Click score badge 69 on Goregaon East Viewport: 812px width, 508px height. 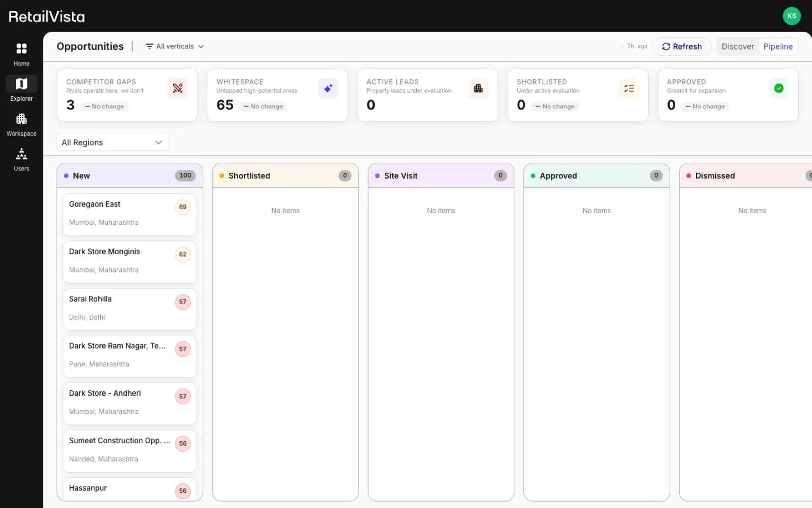(x=183, y=207)
